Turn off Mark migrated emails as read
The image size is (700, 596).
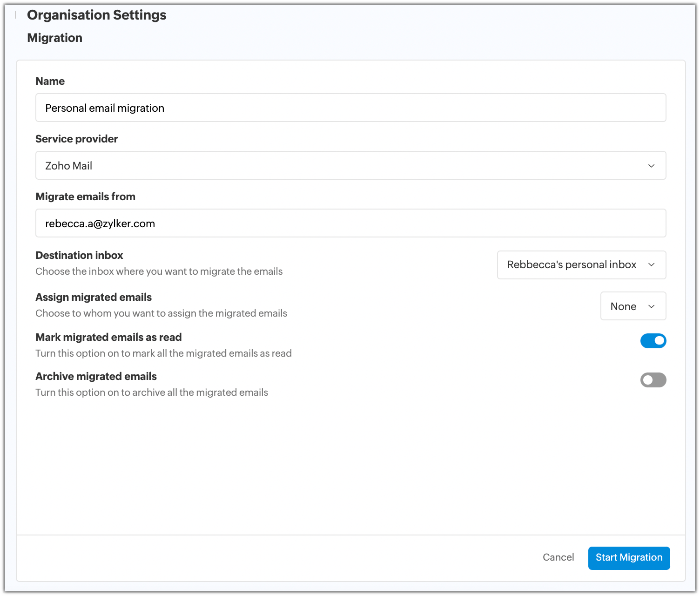pyautogui.click(x=653, y=341)
